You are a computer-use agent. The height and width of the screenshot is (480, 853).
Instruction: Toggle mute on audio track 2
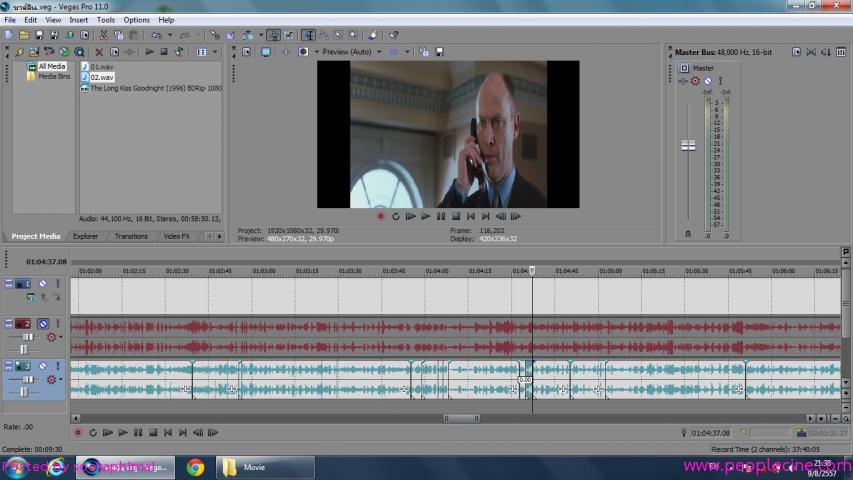42,324
